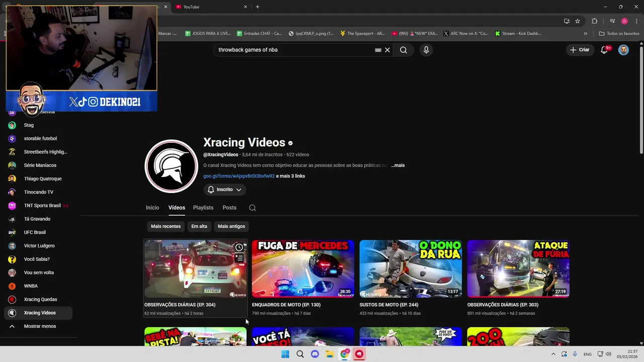This screenshot has height=362, width=644.
Task: Open the FUGA DE MERCEDES video thumbnail
Action: pos(303,268)
